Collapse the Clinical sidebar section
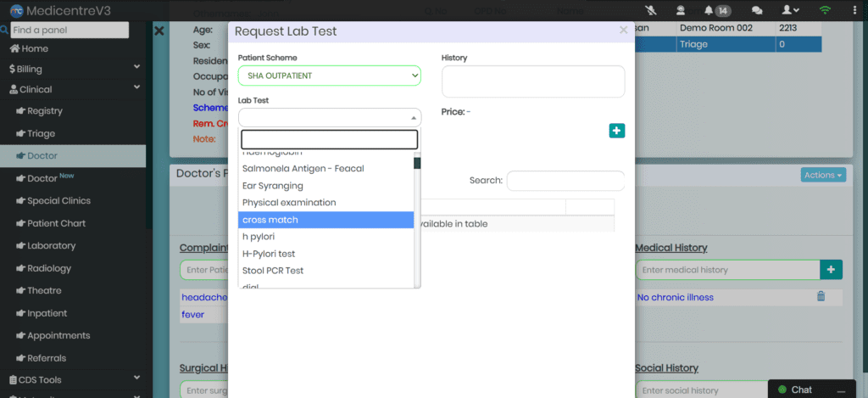Screen dimensions: 868x398 (x=73, y=89)
